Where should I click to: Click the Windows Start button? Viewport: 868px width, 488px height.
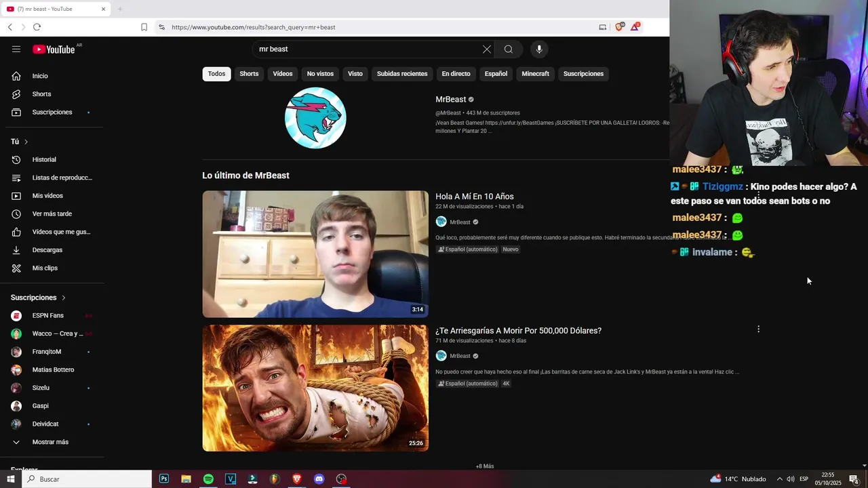[x=10, y=479]
